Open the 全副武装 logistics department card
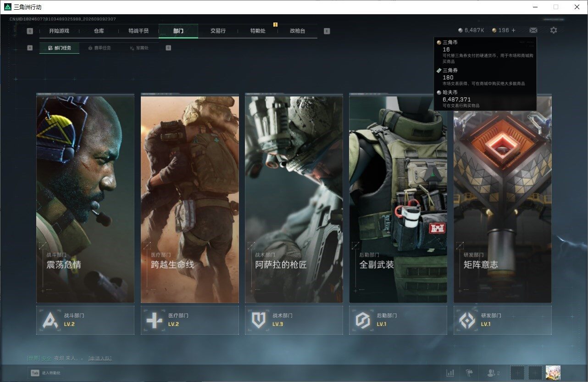 (398, 199)
